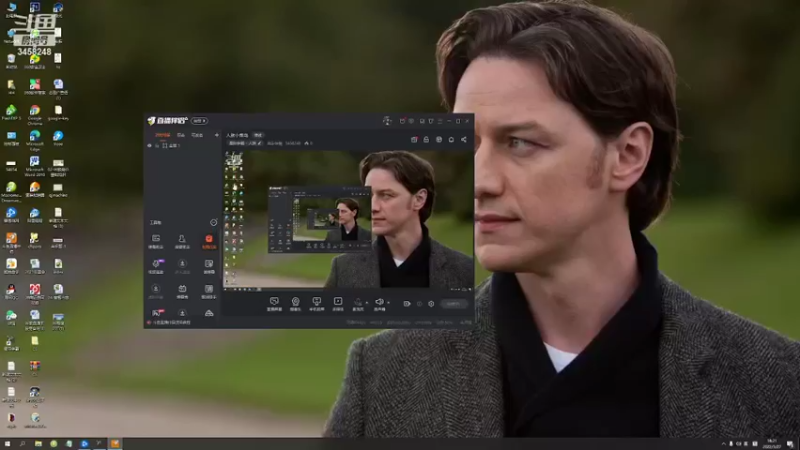Image resolution: width=800 pixels, height=450 pixels.
Task: Click the Start Live pill button
Action: tap(454, 304)
